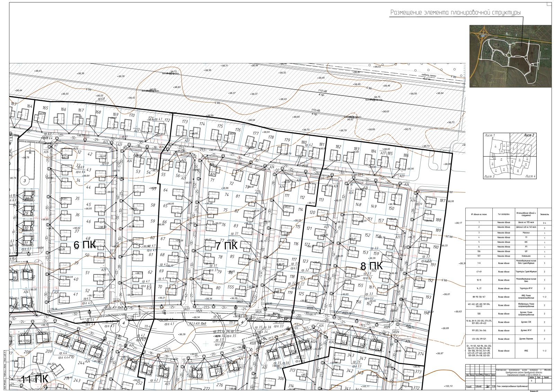This screenshot has width=554, height=392.
Task: Click lot number 52 on the plan
Action: pos(87,290)
